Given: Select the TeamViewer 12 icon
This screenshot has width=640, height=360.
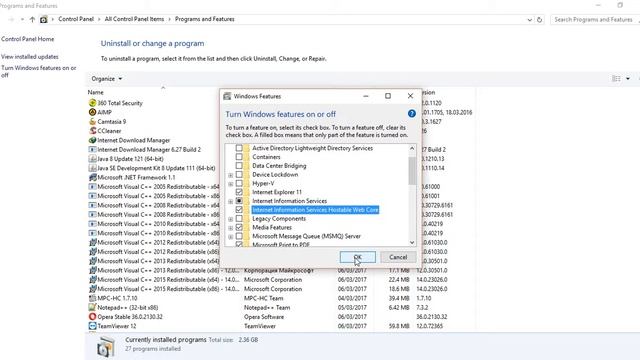Looking at the screenshot, I should click(92, 326).
